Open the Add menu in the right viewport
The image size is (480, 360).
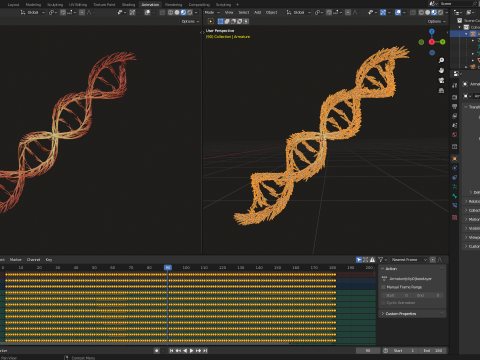pos(257,12)
